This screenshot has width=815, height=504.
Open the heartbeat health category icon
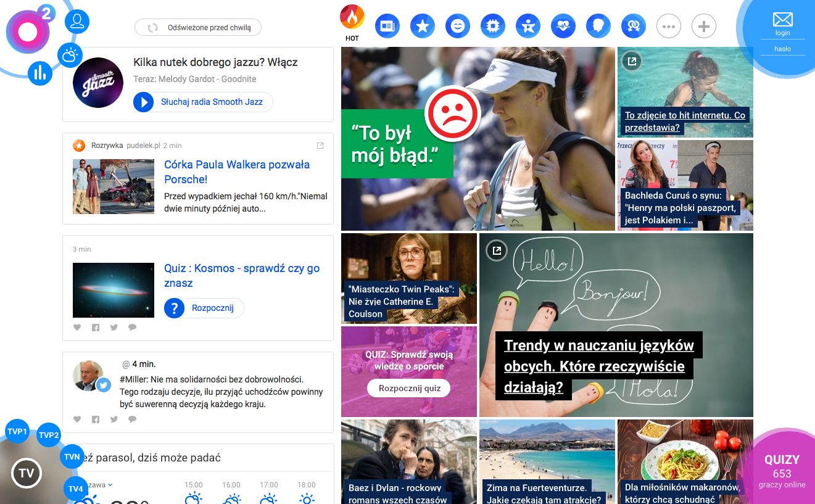(x=563, y=26)
